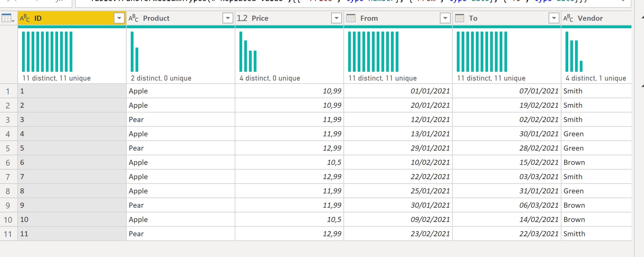Change Price column 1.2 data type icon
644x257 pixels.
click(x=242, y=18)
